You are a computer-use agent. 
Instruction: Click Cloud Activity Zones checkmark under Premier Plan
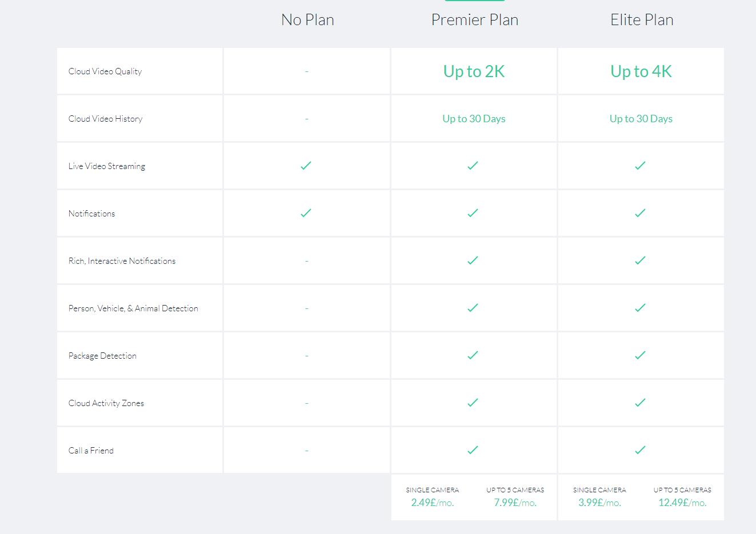pyautogui.click(x=473, y=403)
